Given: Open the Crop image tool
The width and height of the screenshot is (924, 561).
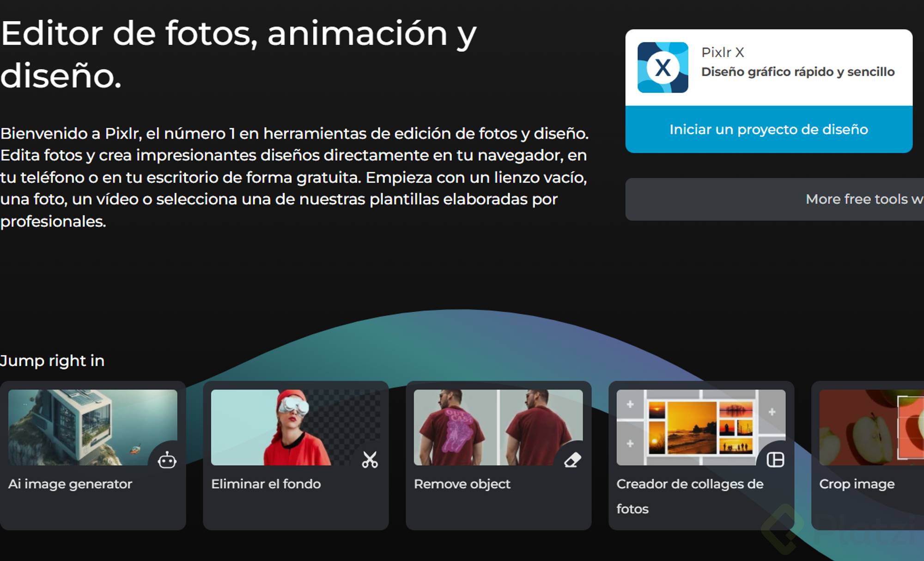Looking at the screenshot, I should [857, 484].
